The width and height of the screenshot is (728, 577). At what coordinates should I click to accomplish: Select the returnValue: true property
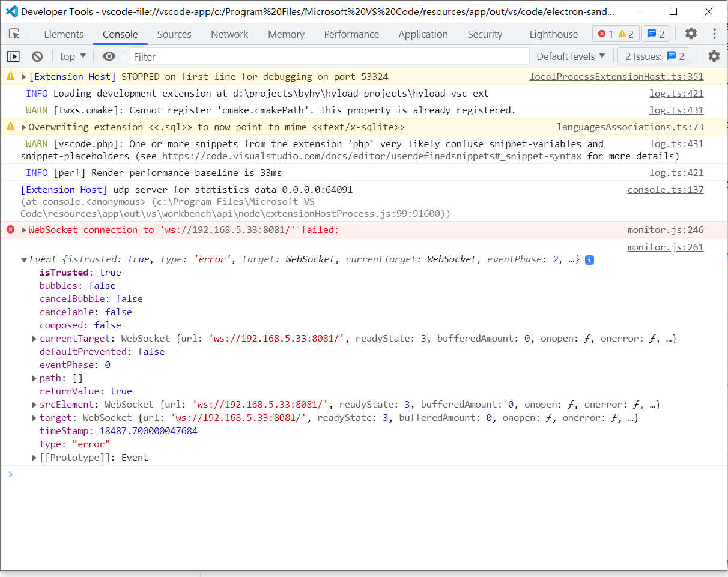tap(86, 391)
